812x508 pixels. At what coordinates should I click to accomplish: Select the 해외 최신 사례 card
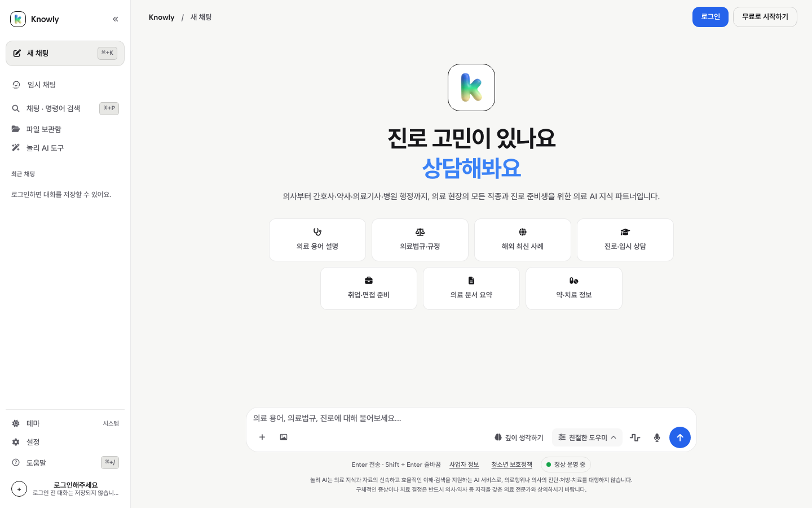tap(523, 240)
